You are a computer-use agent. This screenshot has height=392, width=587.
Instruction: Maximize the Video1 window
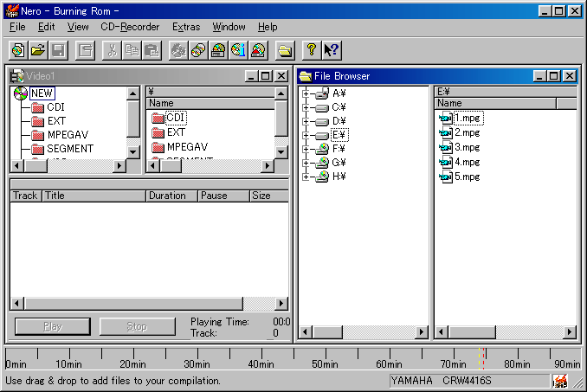266,76
